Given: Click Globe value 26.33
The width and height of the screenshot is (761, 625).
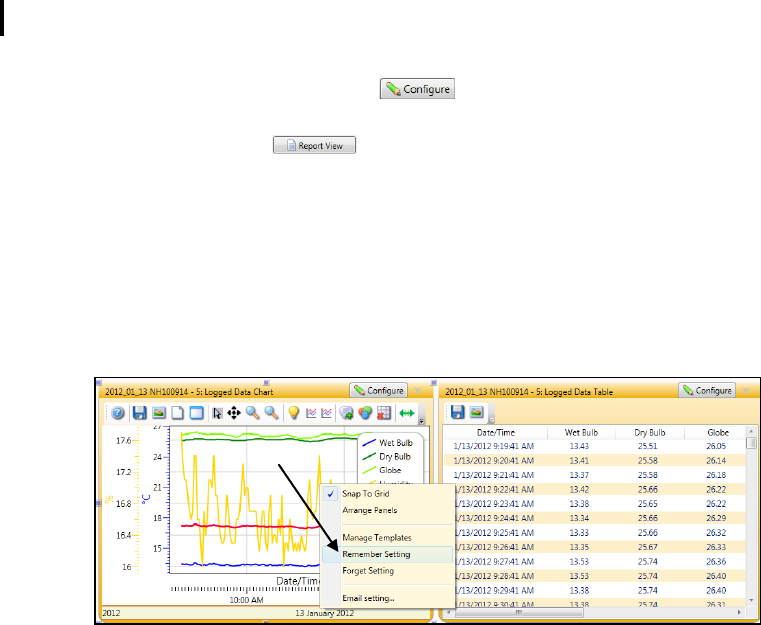Looking at the screenshot, I should [716, 547].
